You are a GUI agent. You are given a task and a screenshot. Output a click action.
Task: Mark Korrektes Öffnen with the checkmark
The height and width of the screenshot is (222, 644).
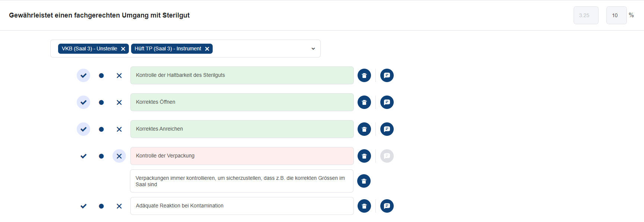pos(83,102)
